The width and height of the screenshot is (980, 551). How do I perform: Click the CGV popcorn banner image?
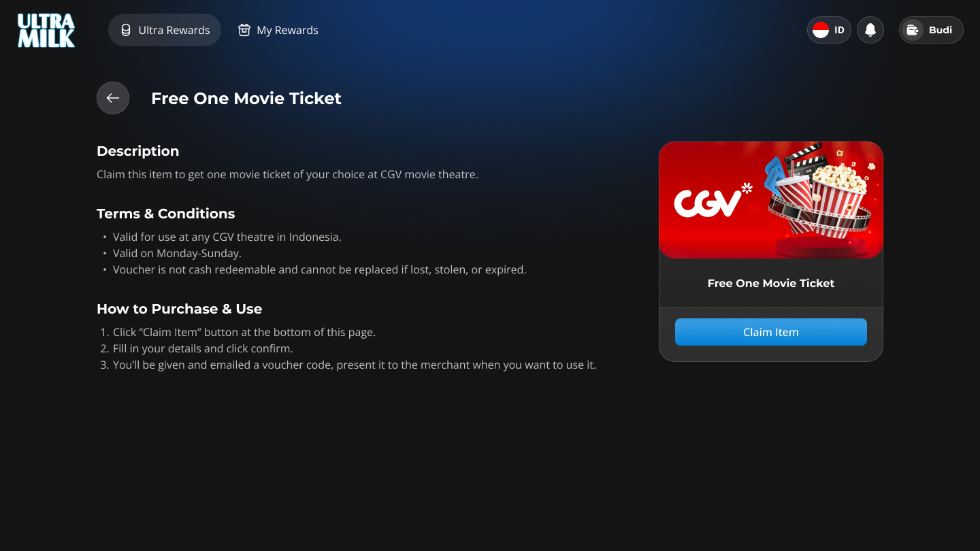pos(771,200)
